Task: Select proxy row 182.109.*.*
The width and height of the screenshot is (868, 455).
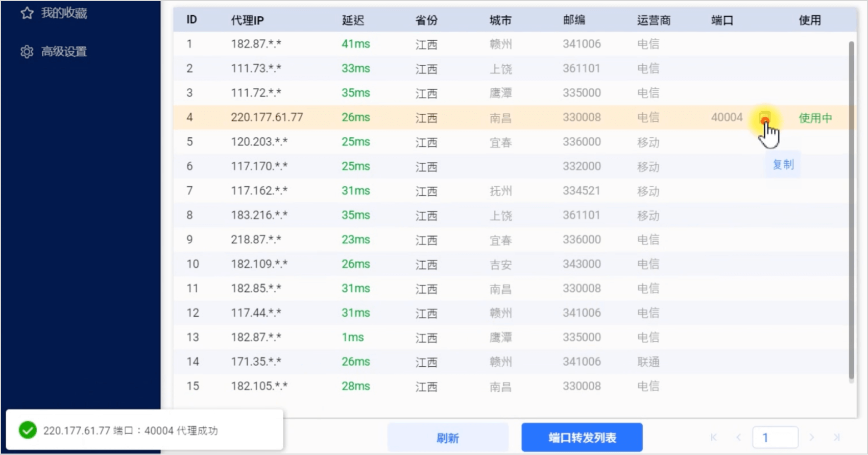Action: tap(511, 264)
